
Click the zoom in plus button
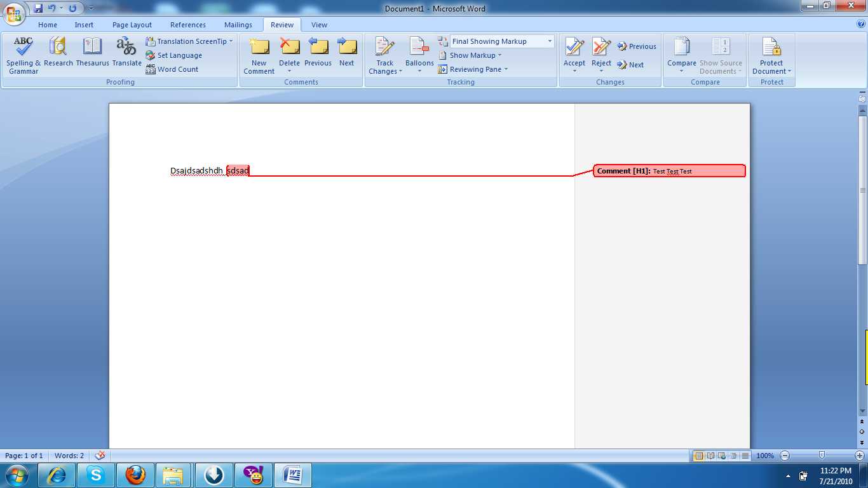point(860,456)
